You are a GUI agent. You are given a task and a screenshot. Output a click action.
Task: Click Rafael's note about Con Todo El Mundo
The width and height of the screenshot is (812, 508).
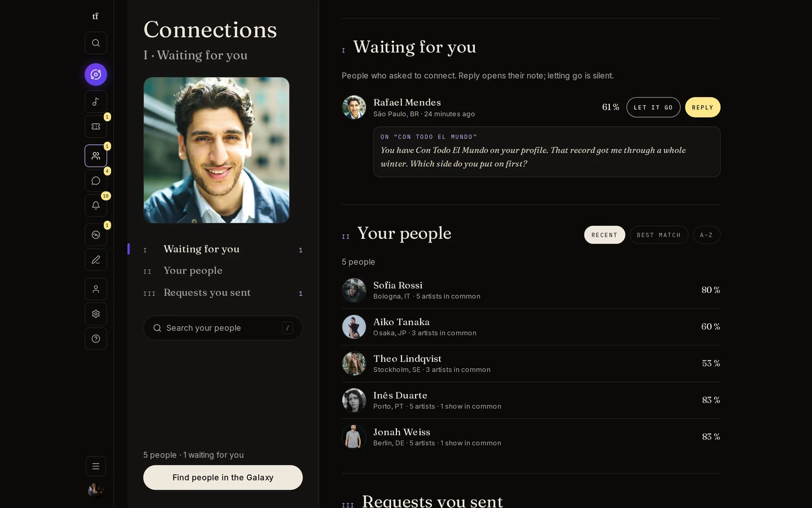tap(547, 152)
